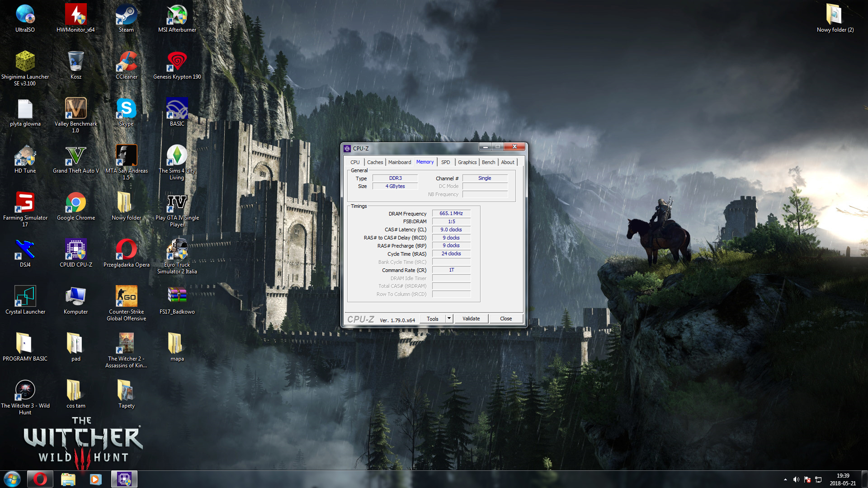This screenshot has height=488, width=868.
Task: Launch HD Tune shortcut
Action: click(25, 160)
